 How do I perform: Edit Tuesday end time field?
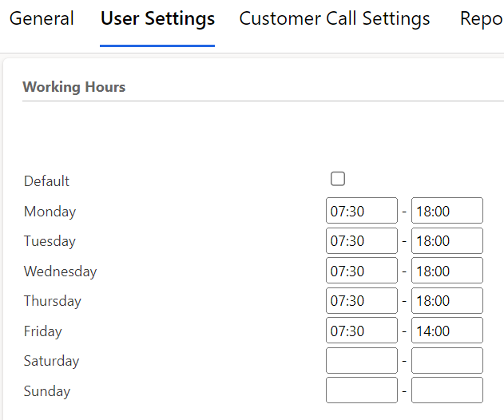[447, 240]
